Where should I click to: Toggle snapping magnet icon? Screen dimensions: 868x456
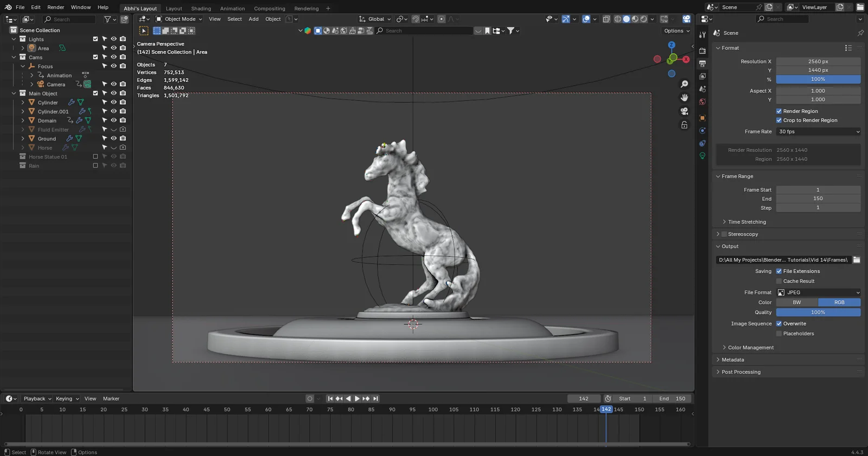(x=416, y=19)
